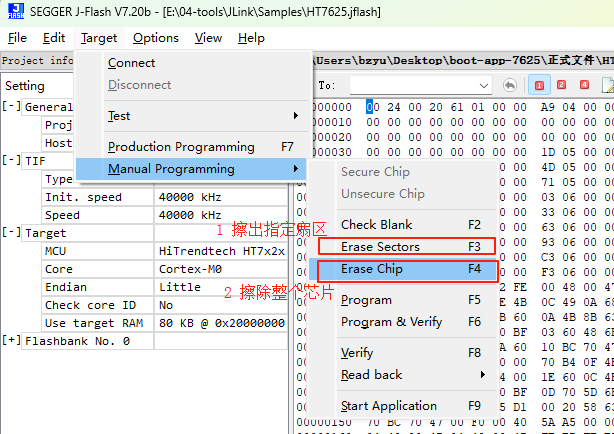Expand the Test submenu arrow
This screenshot has height=434, width=614.
pos(296,116)
